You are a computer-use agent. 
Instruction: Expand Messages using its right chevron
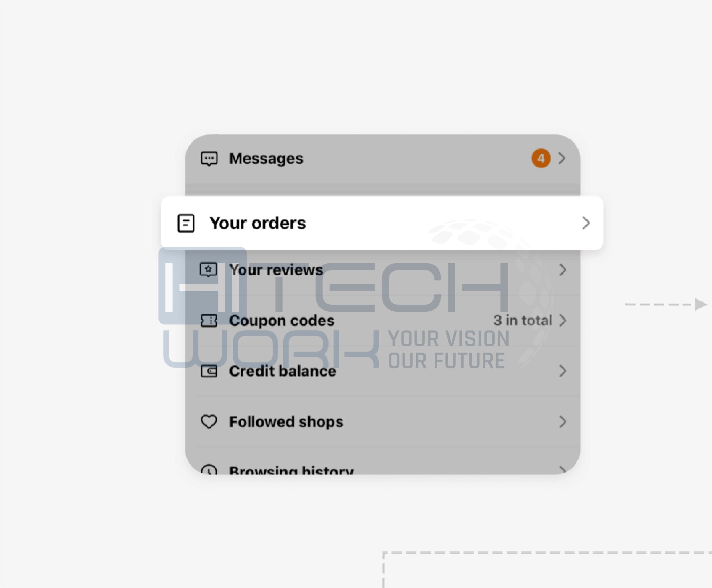coord(562,159)
